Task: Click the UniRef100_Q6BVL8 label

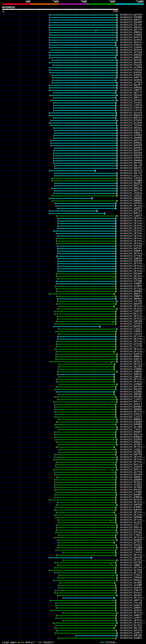Action: click(x=131, y=442)
